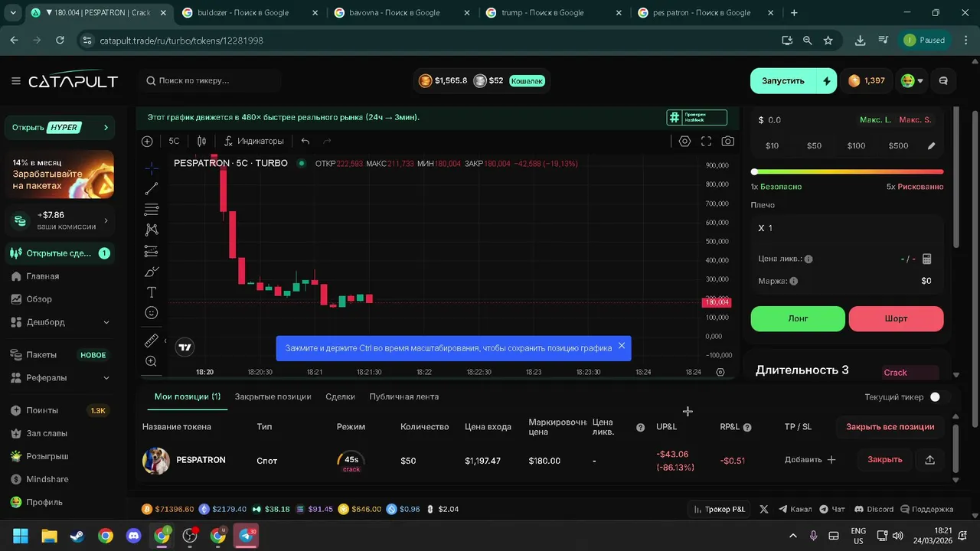The height and width of the screenshot is (551, 980).
Task: Open Telegram from the Windows taskbar
Action: (246, 536)
